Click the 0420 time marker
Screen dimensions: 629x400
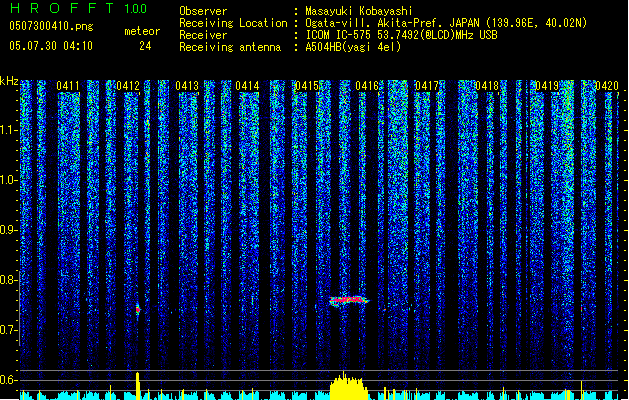[607, 86]
